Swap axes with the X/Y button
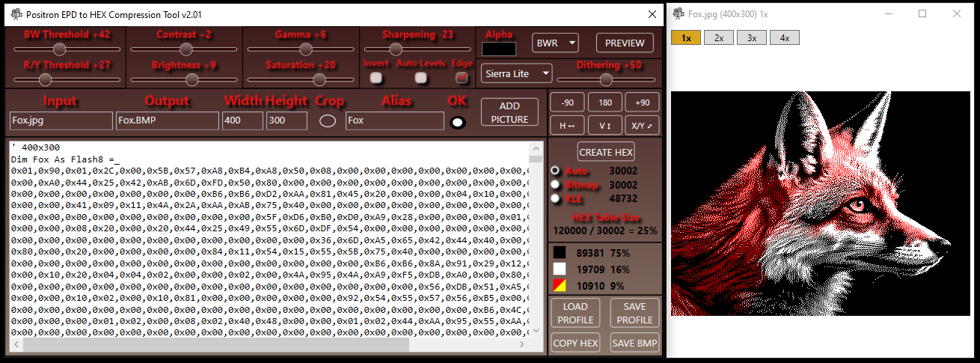The width and height of the screenshot is (980, 363). (643, 126)
